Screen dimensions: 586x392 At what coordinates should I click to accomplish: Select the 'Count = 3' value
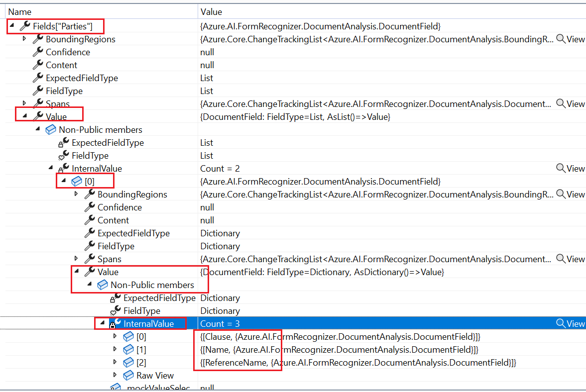tap(220, 324)
